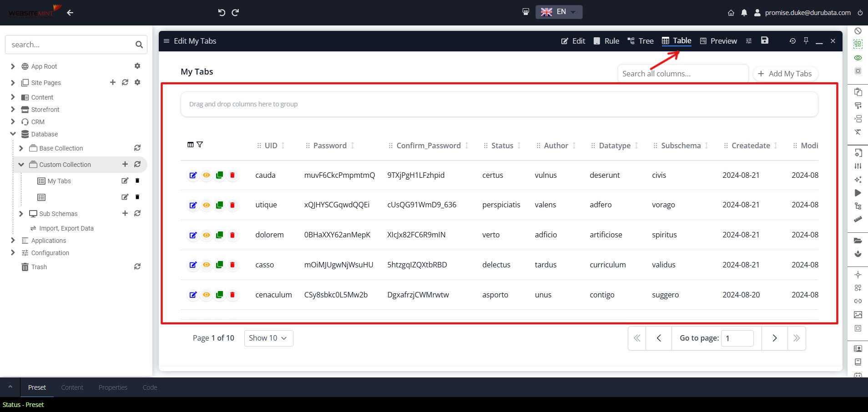Click the Go to page number field
The image size is (868, 412).
tap(737, 338)
